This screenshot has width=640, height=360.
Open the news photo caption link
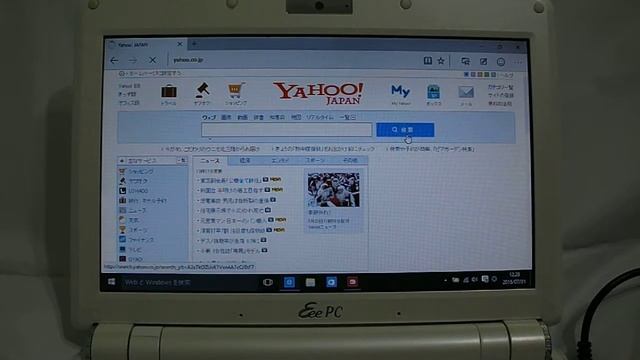[x=319, y=213]
